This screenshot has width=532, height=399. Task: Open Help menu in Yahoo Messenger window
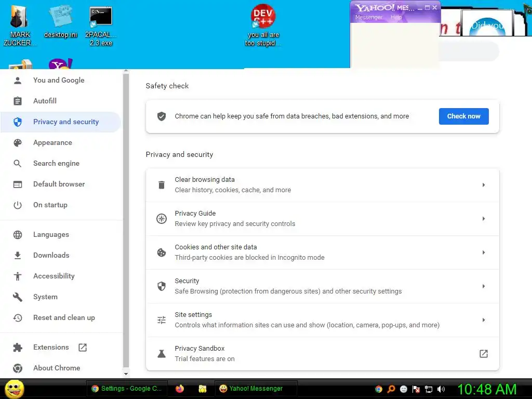(x=396, y=17)
